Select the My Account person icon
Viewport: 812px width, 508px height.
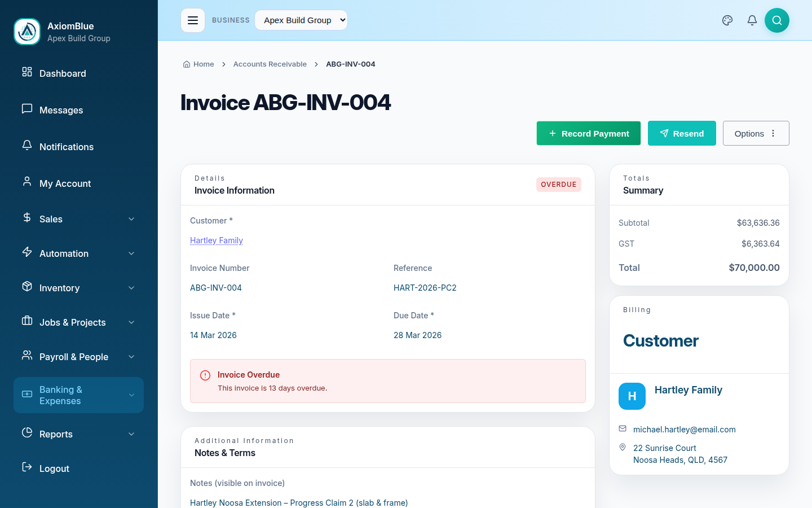coord(27,183)
